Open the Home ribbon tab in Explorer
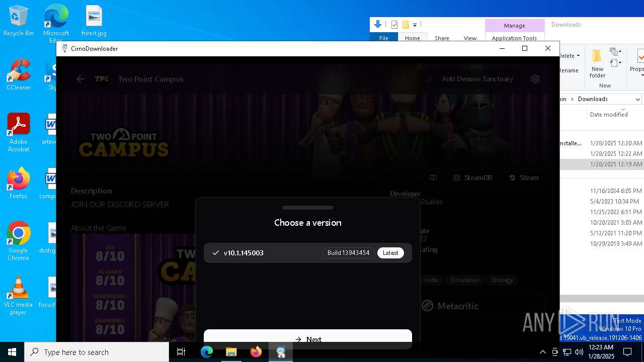 [413, 38]
